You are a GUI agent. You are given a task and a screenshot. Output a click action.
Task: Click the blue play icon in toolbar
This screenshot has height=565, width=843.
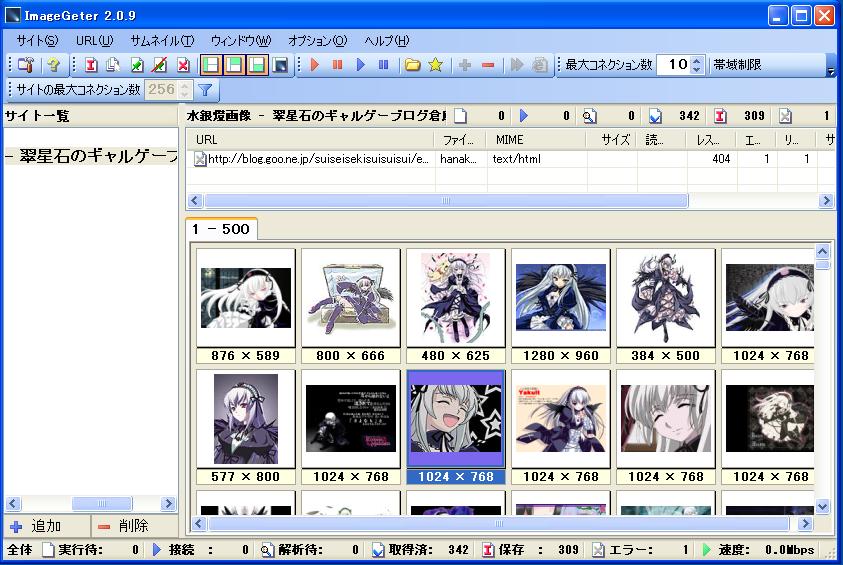click(x=361, y=65)
